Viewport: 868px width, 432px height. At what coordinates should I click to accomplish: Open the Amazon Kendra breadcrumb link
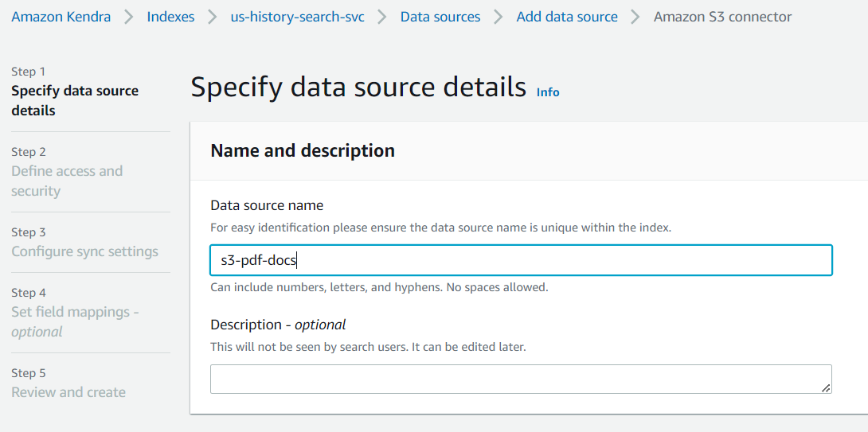point(61,18)
